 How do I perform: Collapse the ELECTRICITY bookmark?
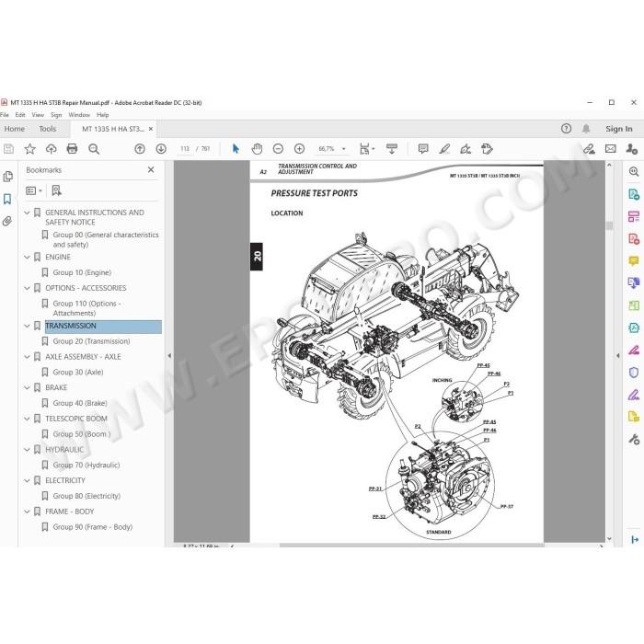point(27,480)
